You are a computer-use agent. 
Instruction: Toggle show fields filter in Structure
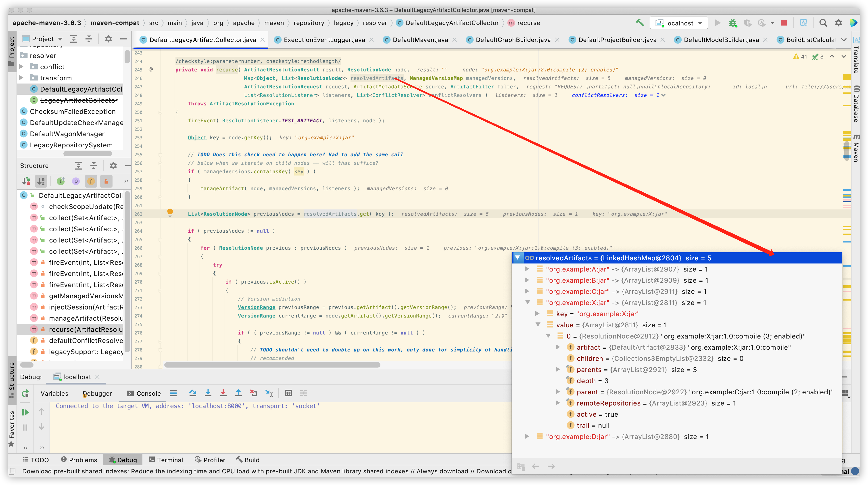point(91,181)
